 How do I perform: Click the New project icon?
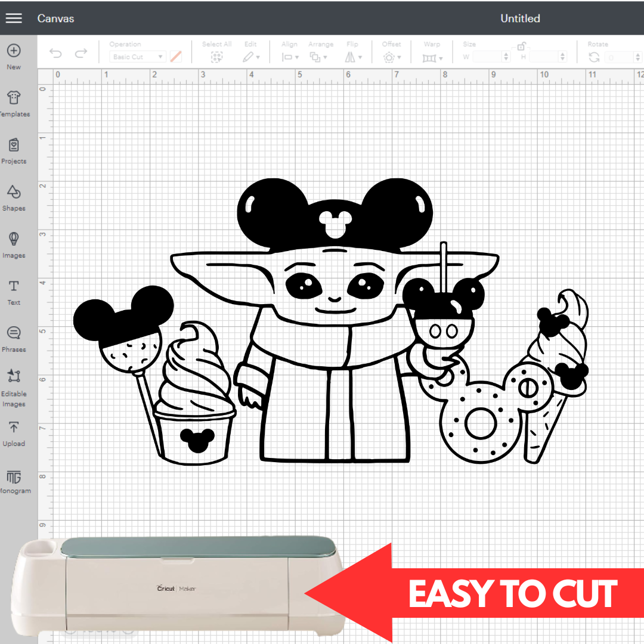(x=14, y=51)
